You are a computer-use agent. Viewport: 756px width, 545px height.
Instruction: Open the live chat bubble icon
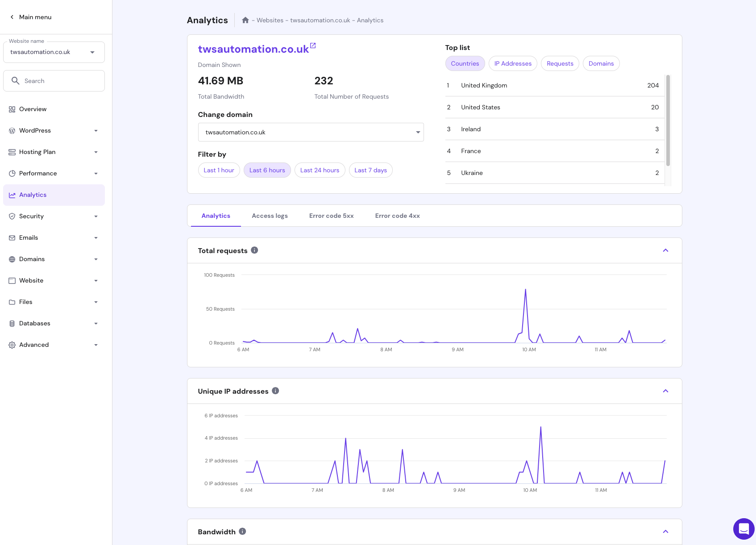[744, 529]
